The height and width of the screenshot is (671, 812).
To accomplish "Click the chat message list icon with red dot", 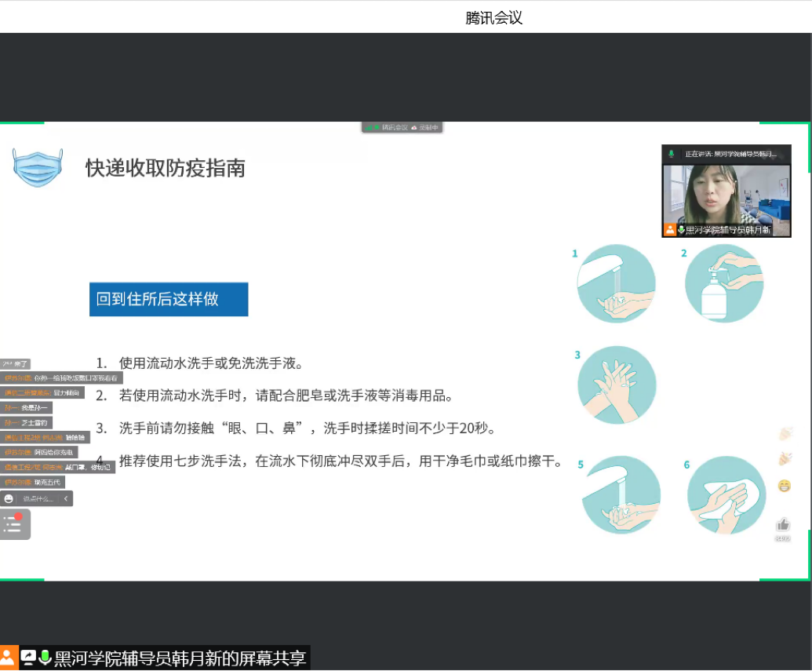I will [13, 524].
